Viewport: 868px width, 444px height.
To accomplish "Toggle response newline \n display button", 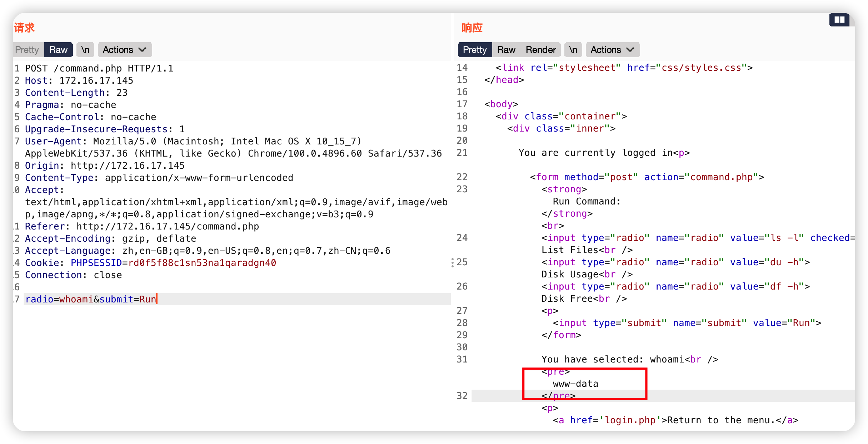I will point(573,50).
